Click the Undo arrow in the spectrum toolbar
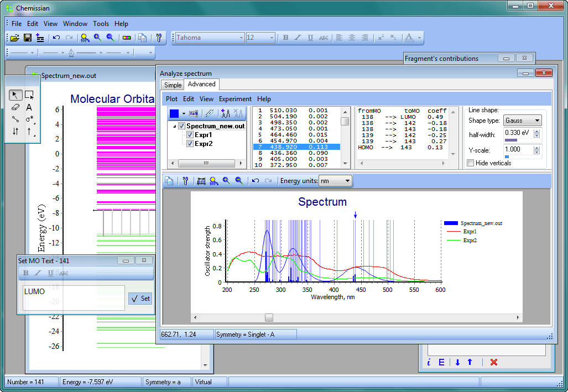568x392 pixels. (256, 181)
